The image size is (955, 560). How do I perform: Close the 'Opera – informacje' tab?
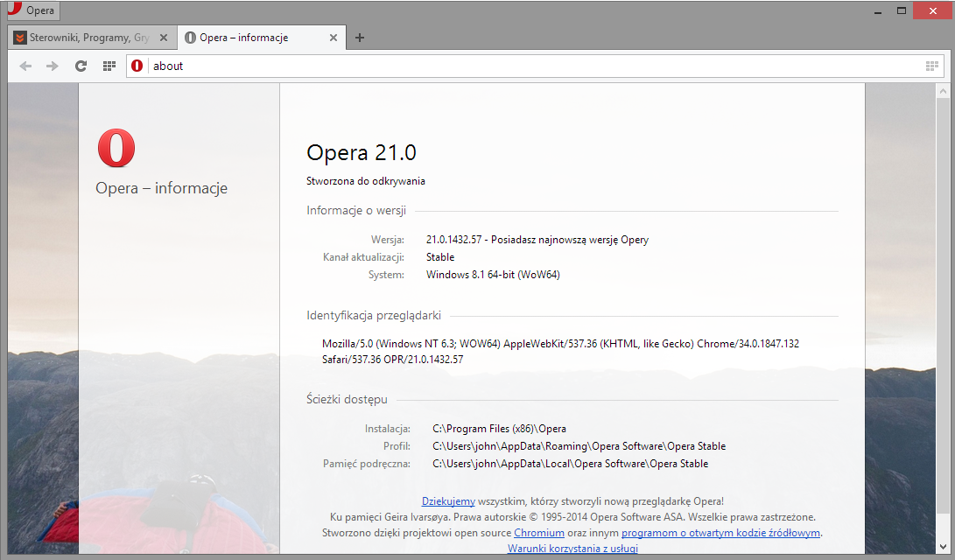point(334,38)
